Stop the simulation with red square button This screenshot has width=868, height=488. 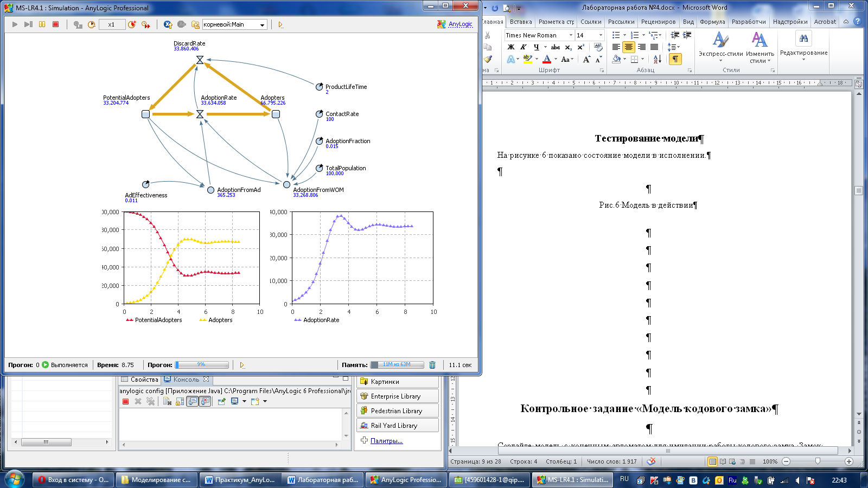[x=55, y=24]
